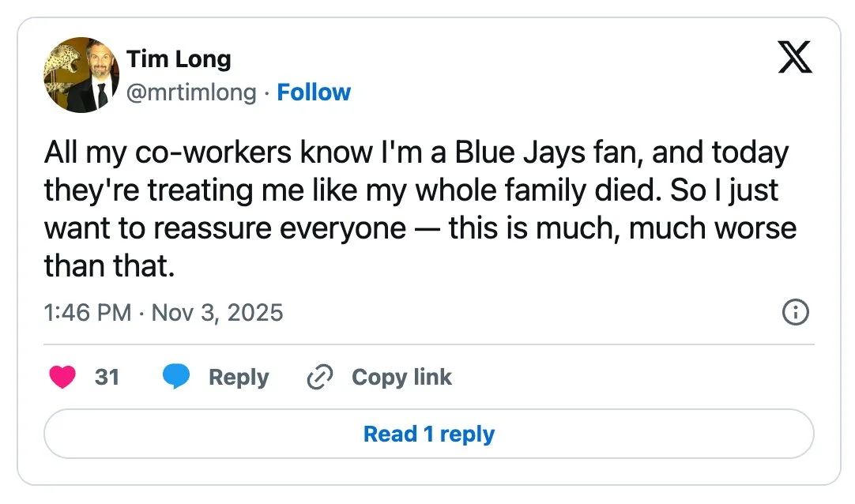The image size is (855, 504).
Task: Click the chain link copy icon
Action: tap(320, 378)
